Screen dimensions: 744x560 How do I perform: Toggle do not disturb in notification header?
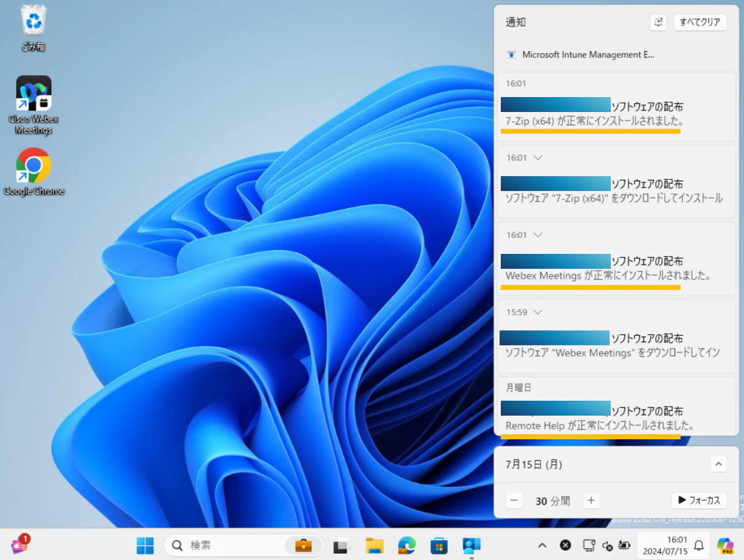tap(658, 22)
